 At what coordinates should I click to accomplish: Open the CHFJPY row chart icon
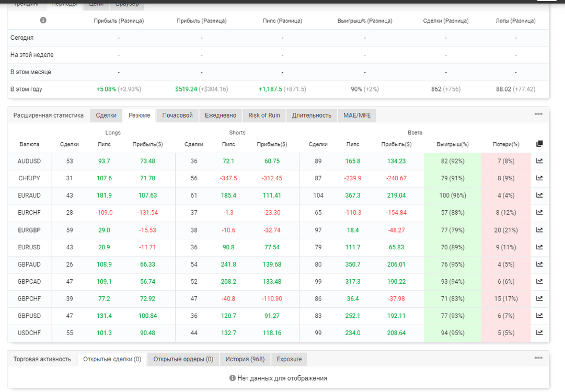[539, 178]
